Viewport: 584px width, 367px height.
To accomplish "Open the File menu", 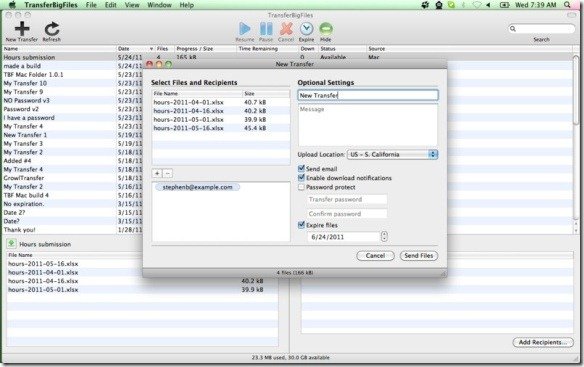I will tap(91, 5).
